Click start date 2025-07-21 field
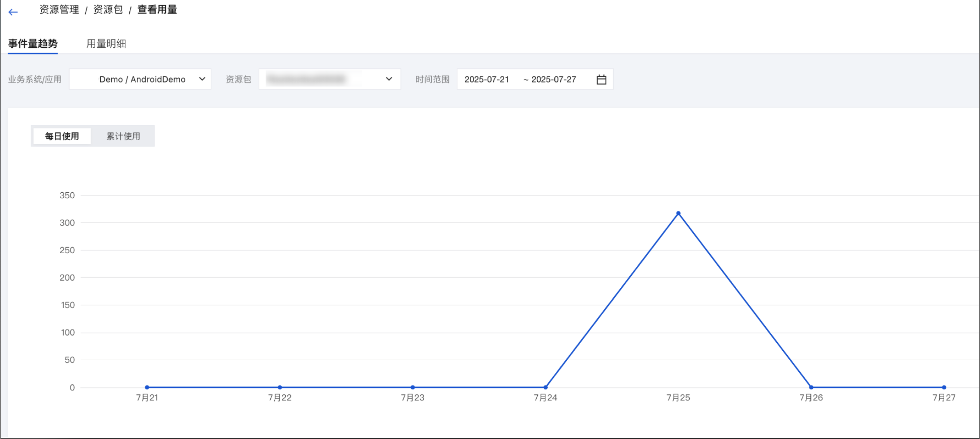980x439 pixels. pyautogui.click(x=486, y=80)
